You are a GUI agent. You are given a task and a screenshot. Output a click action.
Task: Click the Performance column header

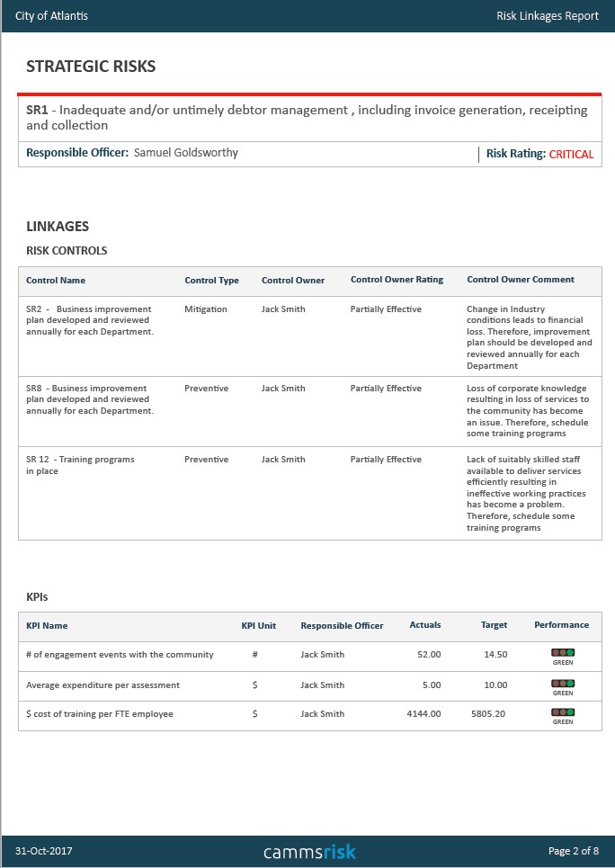[x=561, y=625]
